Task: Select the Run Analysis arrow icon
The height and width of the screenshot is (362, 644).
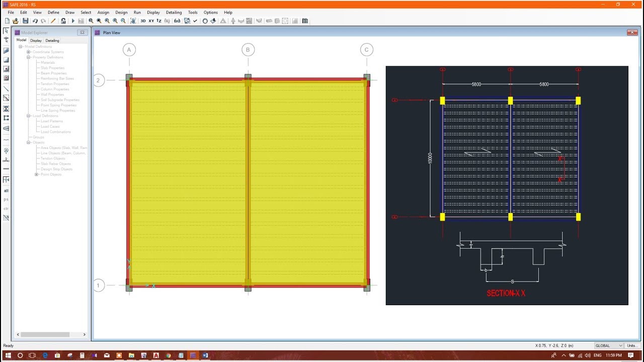Action: 73,21
